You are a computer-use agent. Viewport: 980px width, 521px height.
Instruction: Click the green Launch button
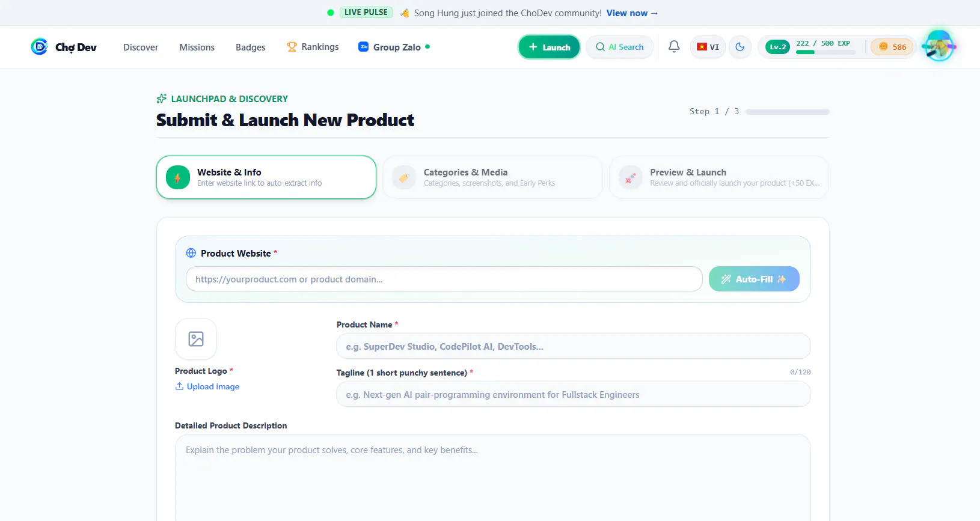[x=549, y=47]
